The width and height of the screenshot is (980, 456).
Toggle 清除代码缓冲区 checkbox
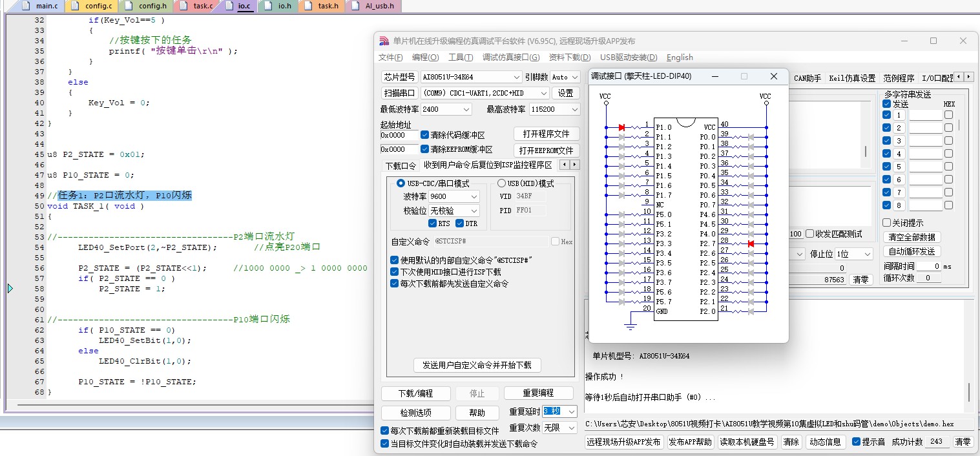pyautogui.click(x=425, y=135)
